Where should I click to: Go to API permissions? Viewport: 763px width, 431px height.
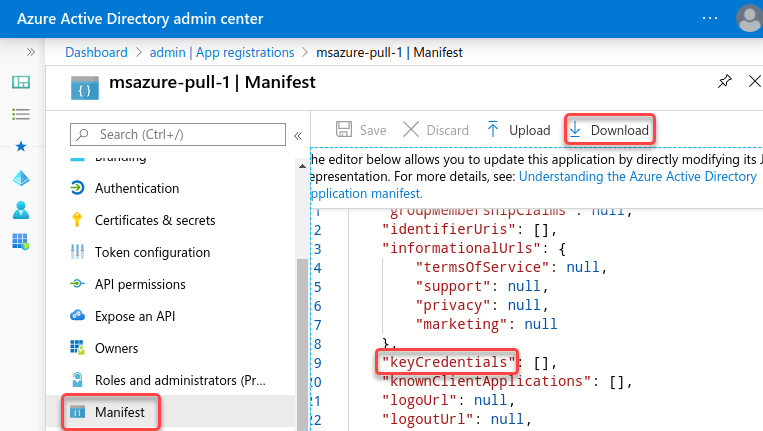point(140,284)
